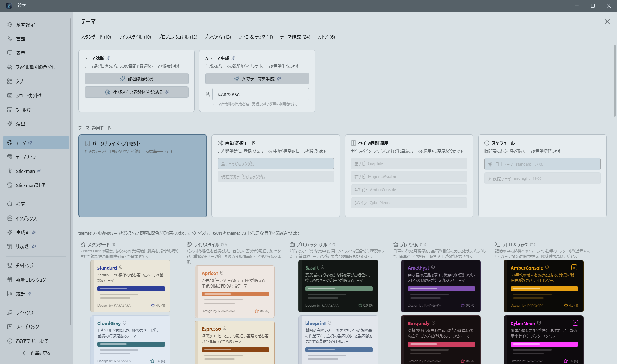Click the keyboard icon beside ショートカットキー
617x364 pixels.
(10, 96)
